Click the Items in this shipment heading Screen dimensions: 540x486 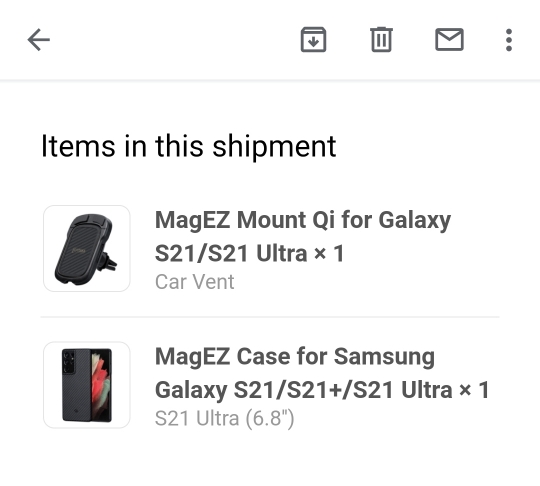pyautogui.click(x=188, y=146)
